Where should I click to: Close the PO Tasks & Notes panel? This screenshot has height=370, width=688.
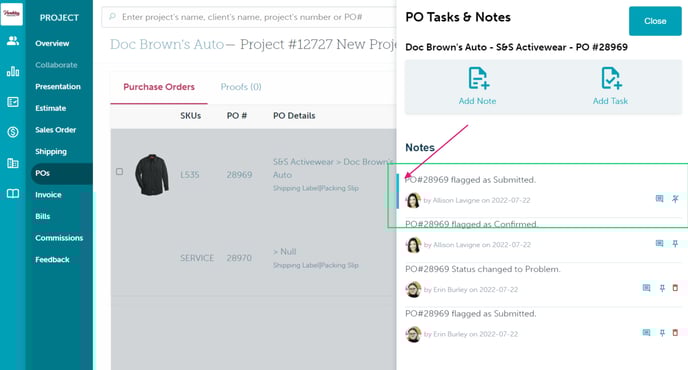coord(655,21)
